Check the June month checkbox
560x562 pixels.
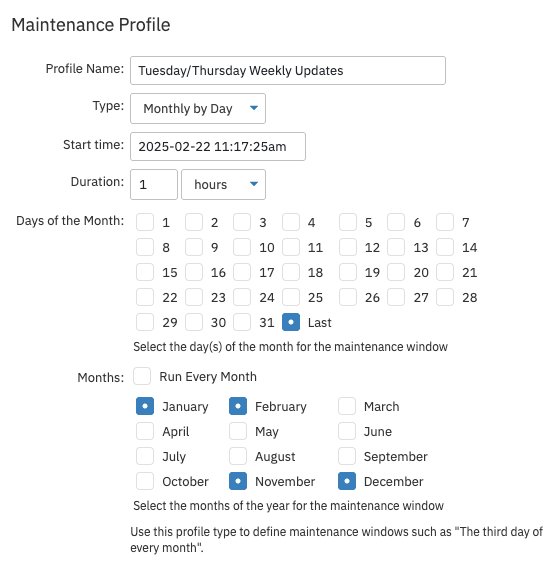tap(347, 431)
